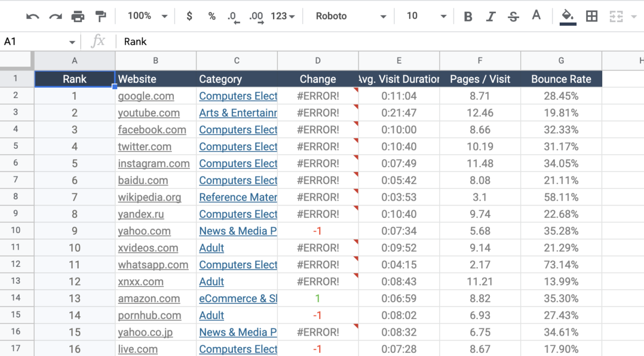Decrease decimal places
The height and width of the screenshot is (356, 644).
[233, 16]
